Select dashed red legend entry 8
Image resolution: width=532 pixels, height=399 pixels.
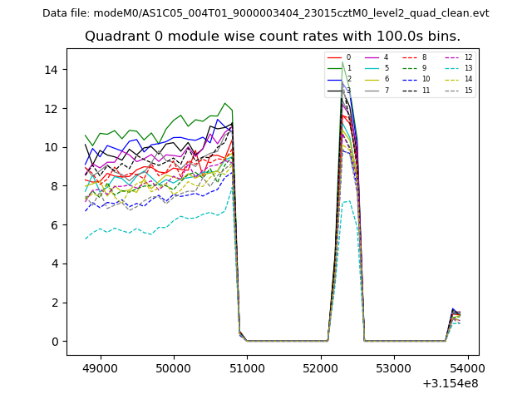409,58
